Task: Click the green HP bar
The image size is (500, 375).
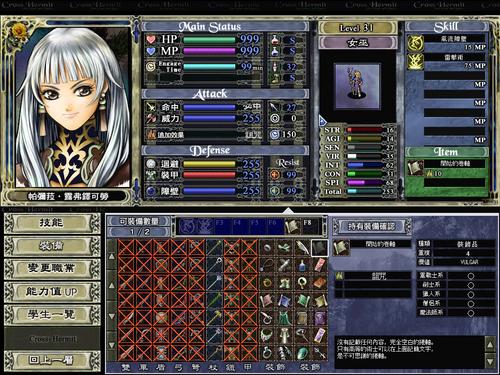Action: point(209,40)
